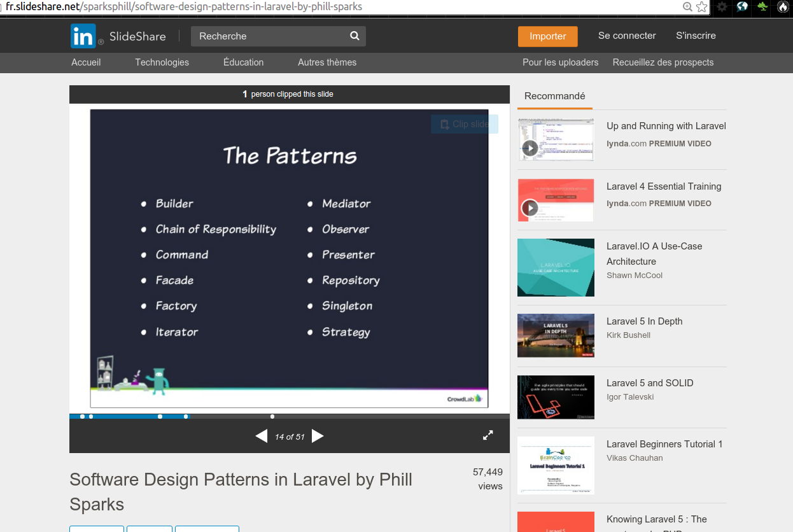Click the presentation title heading

coord(241,492)
